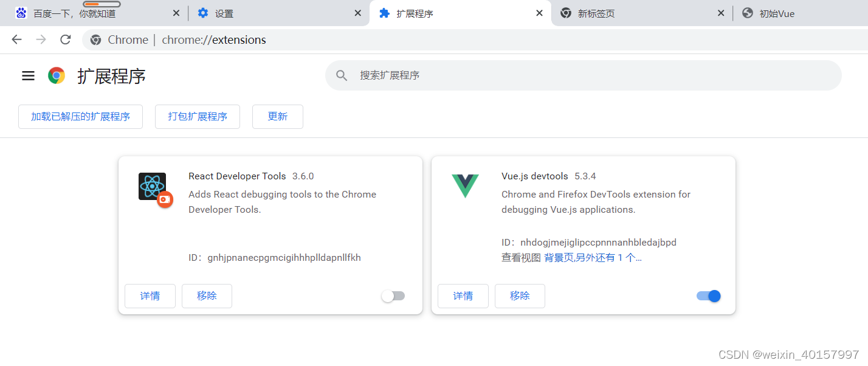Open the 背景页 view link
Screen dimensions: 868x366
point(559,258)
